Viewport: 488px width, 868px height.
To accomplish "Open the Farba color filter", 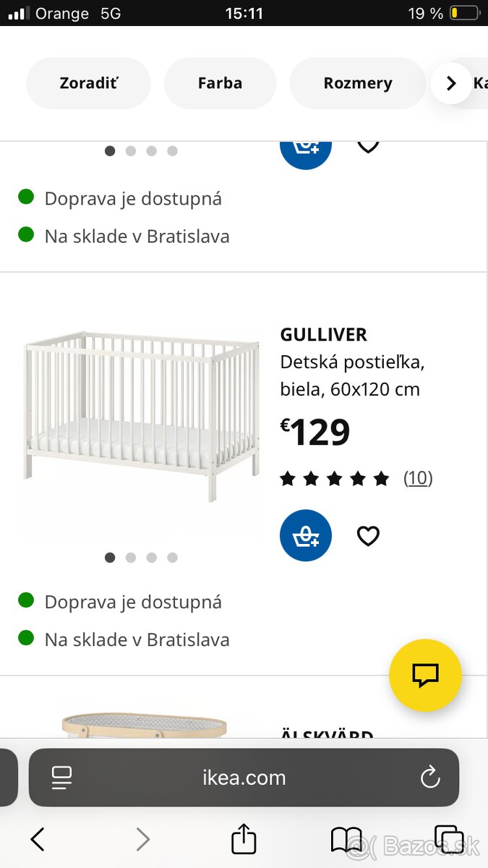I will point(220,82).
